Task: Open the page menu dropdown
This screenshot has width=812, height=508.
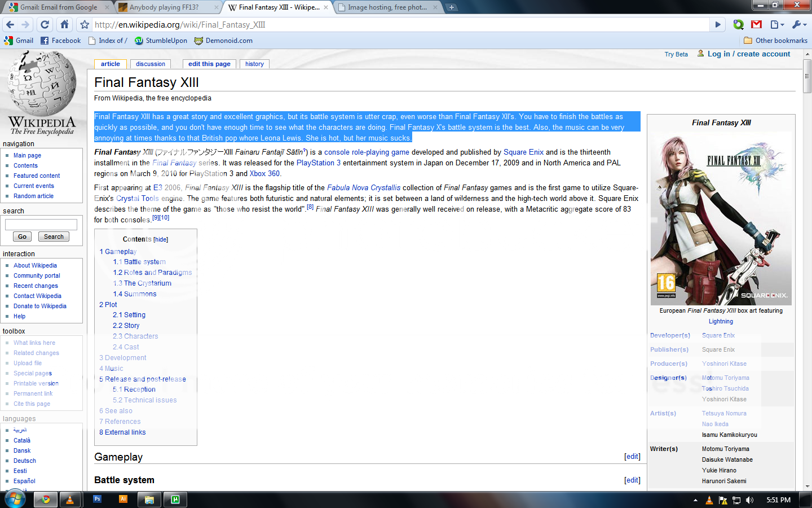Action: tap(777, 24)
